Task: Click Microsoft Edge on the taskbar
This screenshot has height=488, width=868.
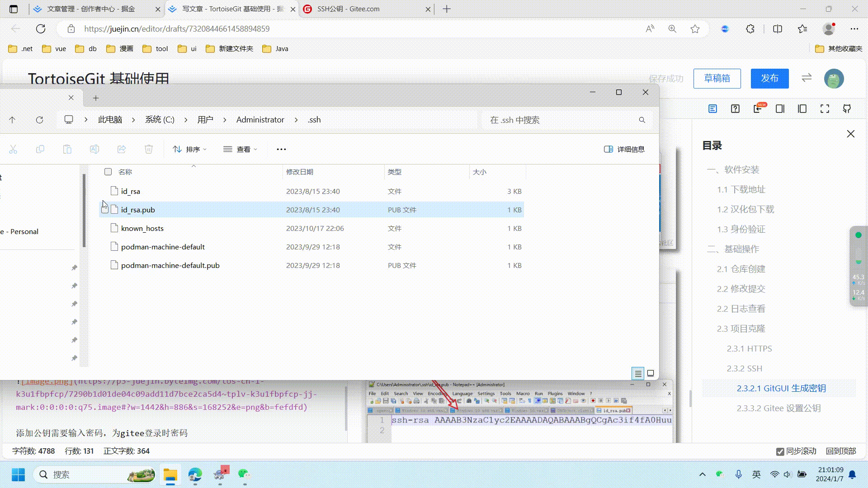Action: pos(195,474)
